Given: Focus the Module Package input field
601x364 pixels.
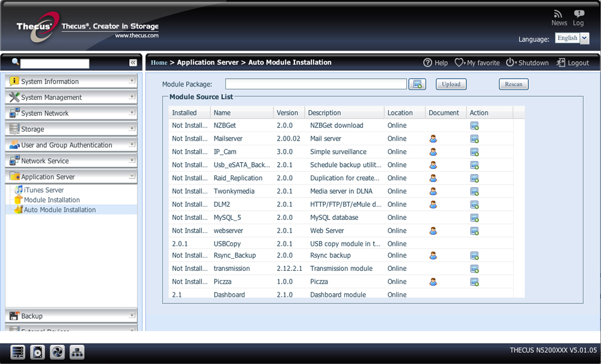Looking at the screenshot, I should (x=316, y=84).
